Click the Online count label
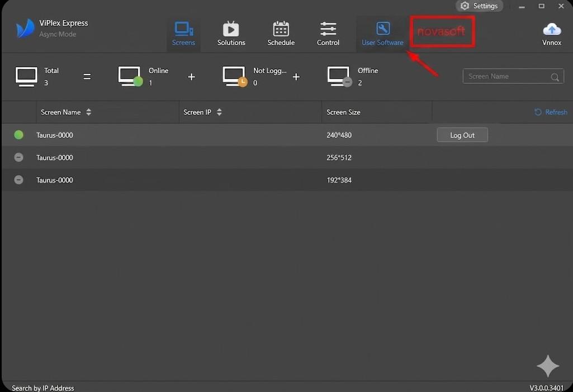The image size is (573, 392). [x=158, y=70]
